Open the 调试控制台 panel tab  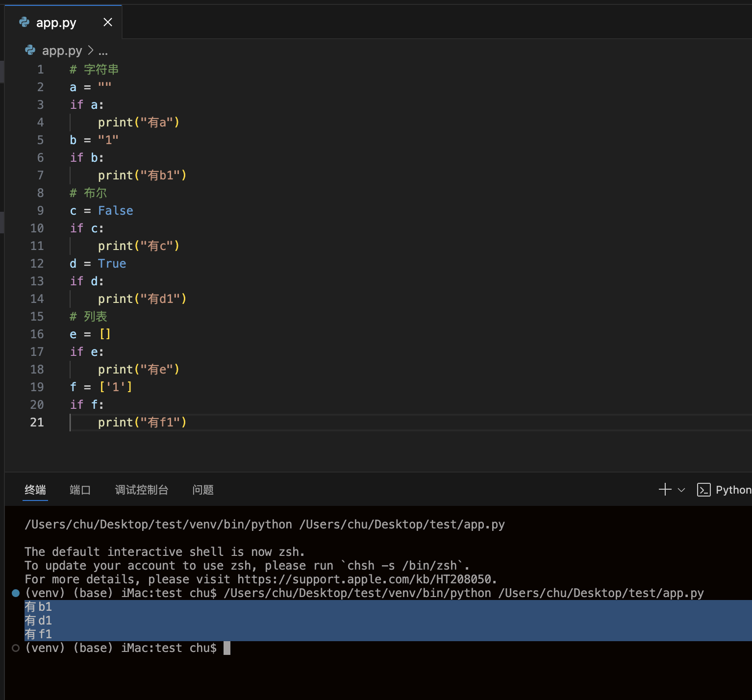tap(142, 490)
